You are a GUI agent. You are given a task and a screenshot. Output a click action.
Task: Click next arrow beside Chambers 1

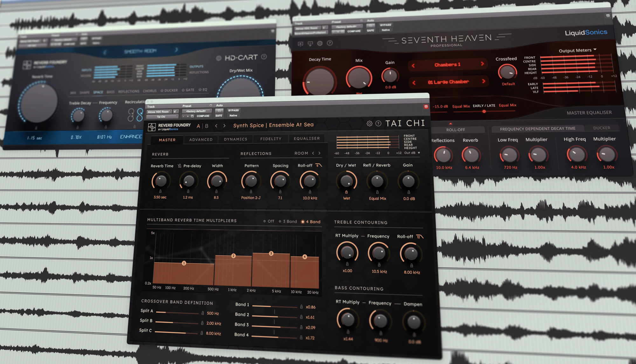(482, 64)
